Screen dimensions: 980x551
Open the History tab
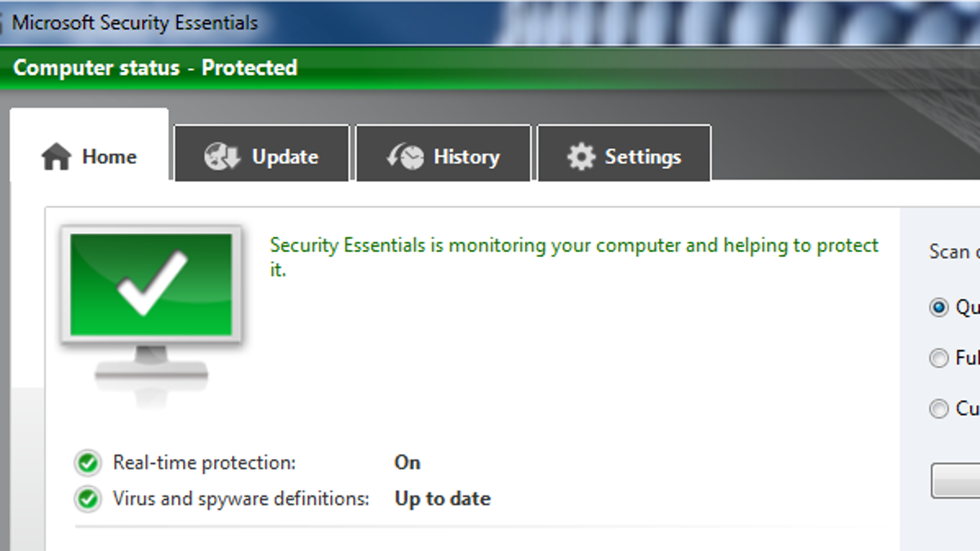[443, 153]
